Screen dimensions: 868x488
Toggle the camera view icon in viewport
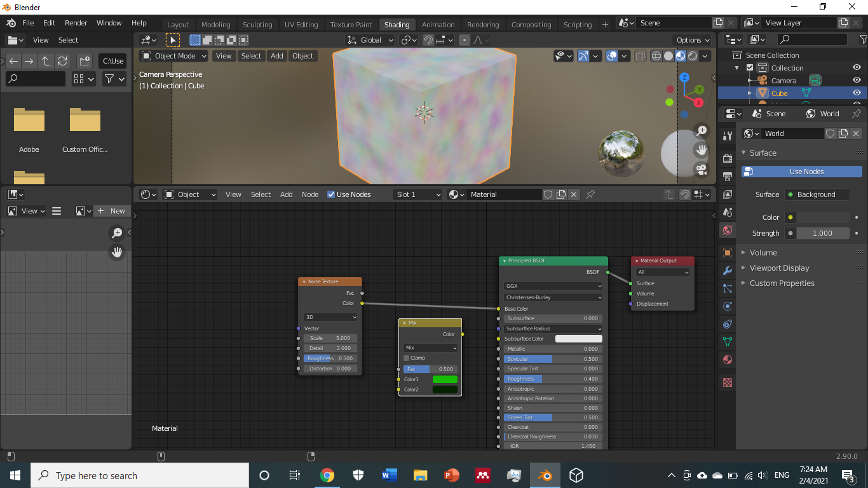(702, 170)
